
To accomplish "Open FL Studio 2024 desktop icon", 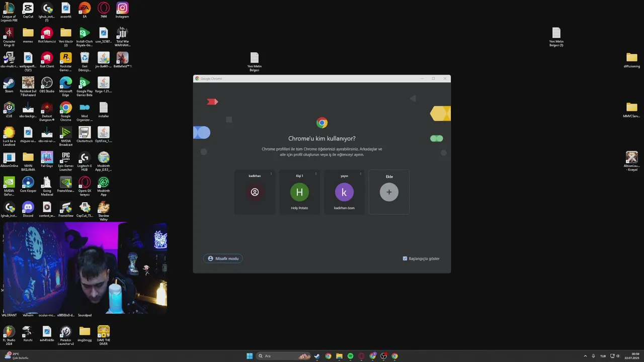I will (x=9, y=335).
